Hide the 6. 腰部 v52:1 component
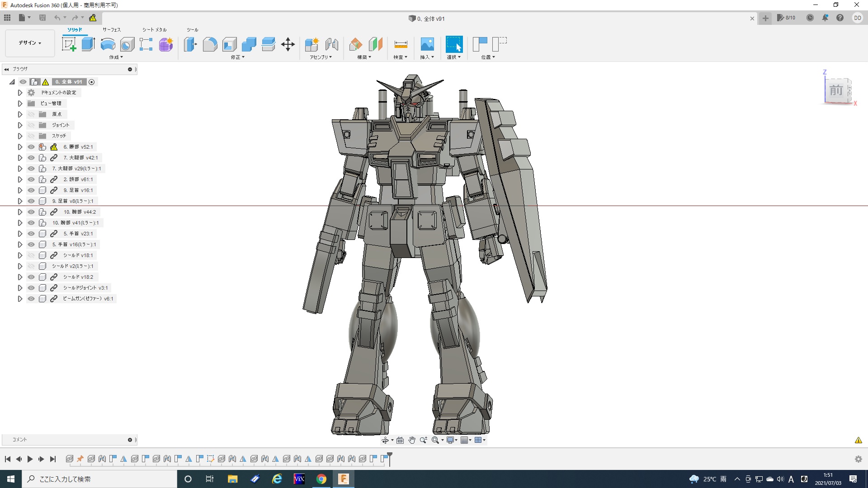Image resolution: width=868 pixels, height=488 pixels. [31, 147]
